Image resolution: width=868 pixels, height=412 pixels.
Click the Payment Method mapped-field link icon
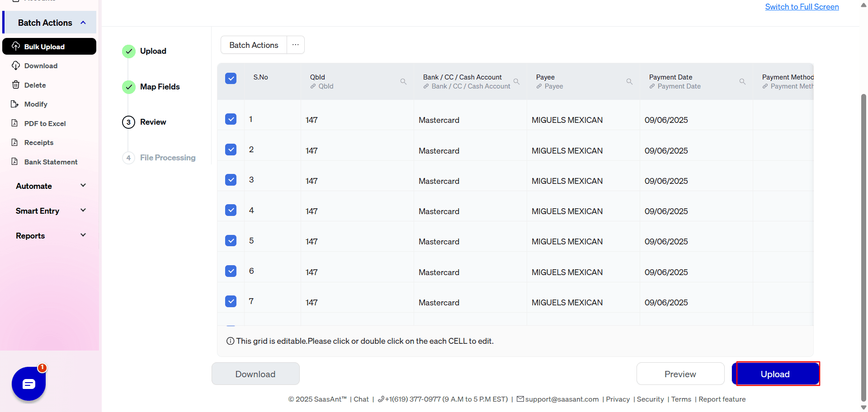coord(765,86)
